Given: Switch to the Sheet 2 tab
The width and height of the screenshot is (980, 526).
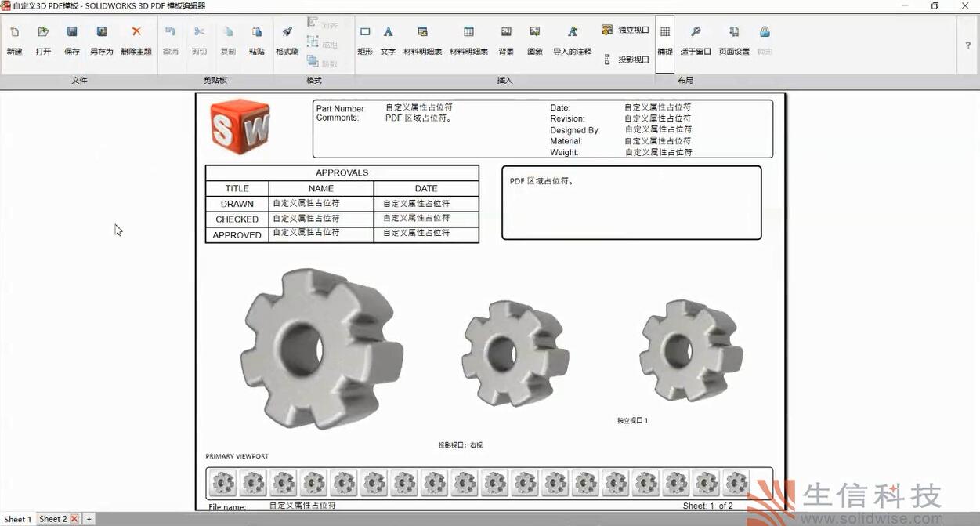Looking at the screenshot, I should (x=53, y=519).
